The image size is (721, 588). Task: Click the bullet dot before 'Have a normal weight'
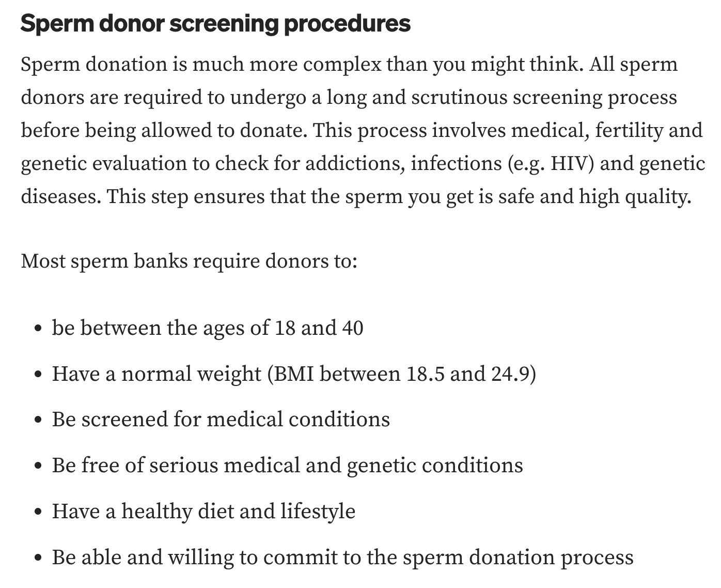pos(37,375)
